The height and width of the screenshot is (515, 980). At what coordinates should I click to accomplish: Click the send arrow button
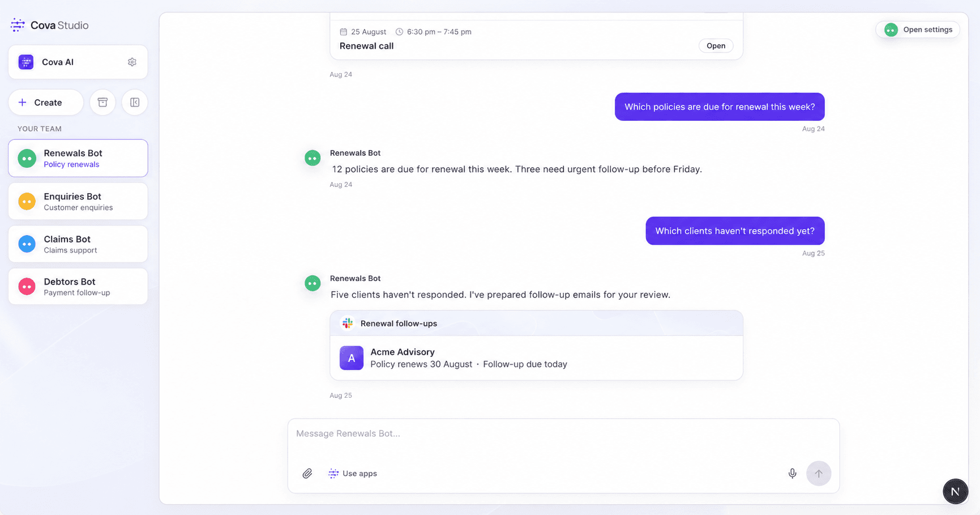(x=819, y=474)
